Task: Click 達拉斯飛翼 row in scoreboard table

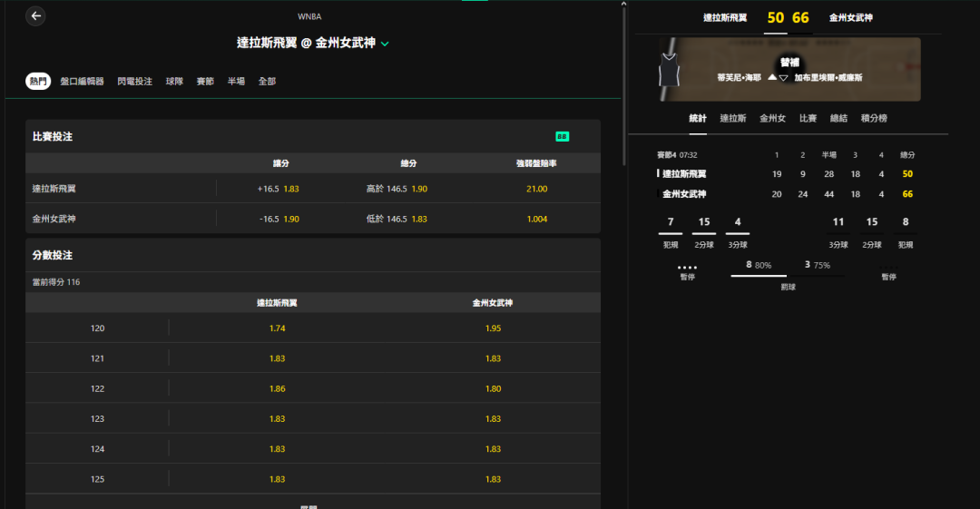Action: [788, 174]
